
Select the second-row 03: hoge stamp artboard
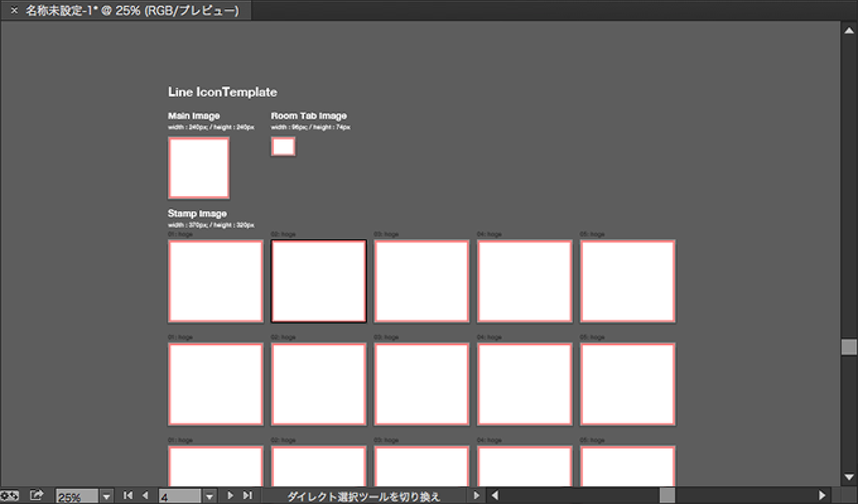(421, 384)
